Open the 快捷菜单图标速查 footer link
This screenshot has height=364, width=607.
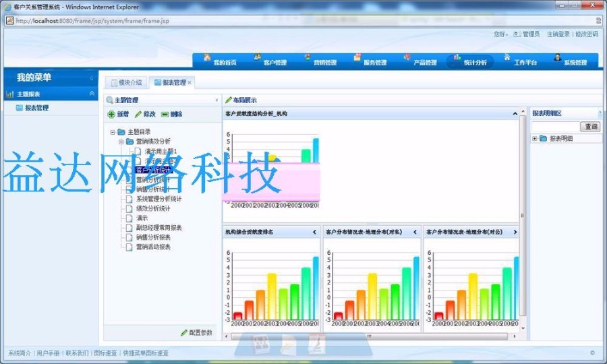click(x=146, y=353)
